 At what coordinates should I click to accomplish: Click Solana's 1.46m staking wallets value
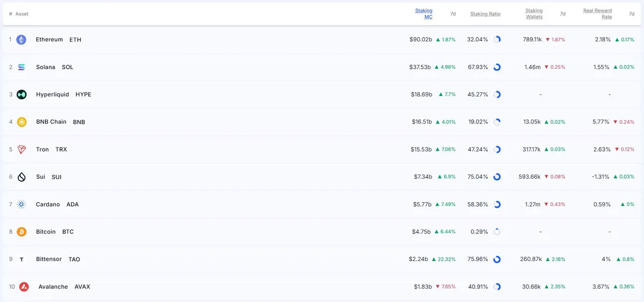[x=532, y=67]
